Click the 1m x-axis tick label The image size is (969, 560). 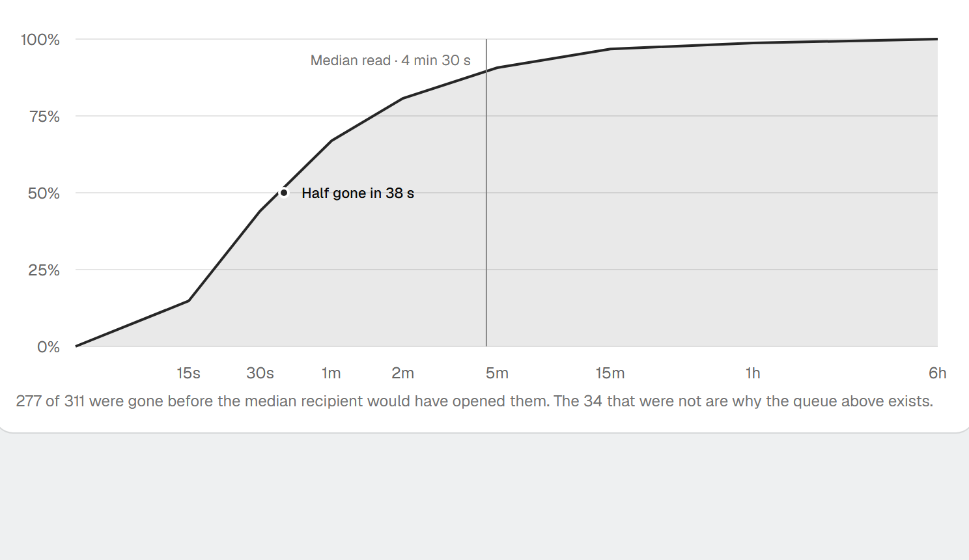pos(331,373)
